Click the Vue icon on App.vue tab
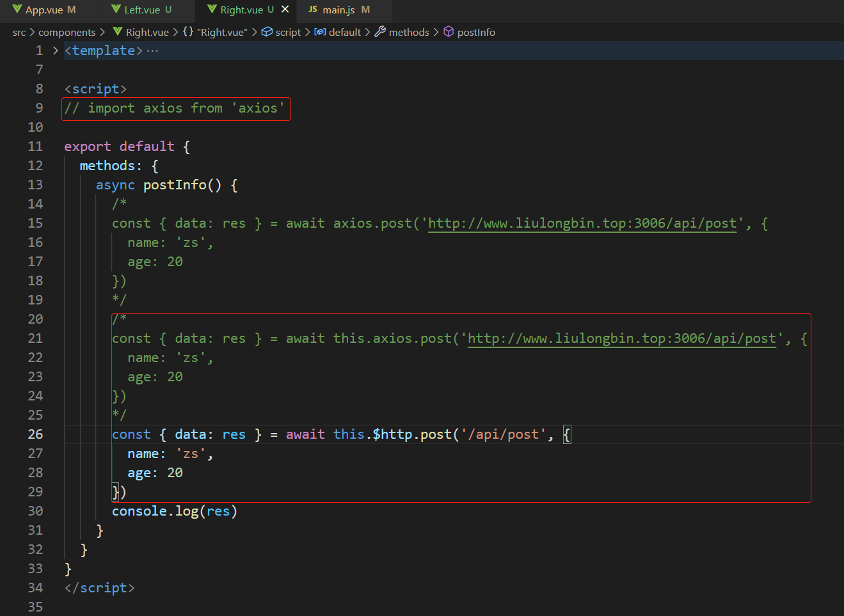Image resolution: width=844 pixels, height=616 pixels. coord(17,10)
